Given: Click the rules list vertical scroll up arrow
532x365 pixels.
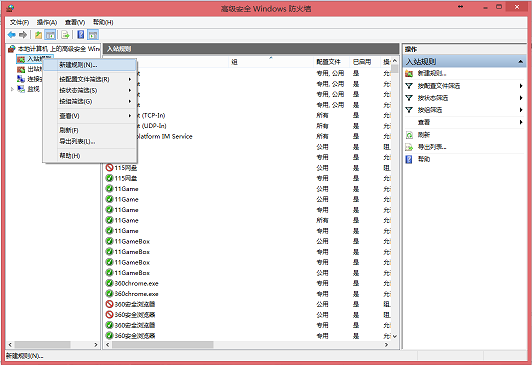Looking at the screenshot, I should (395, 61).
